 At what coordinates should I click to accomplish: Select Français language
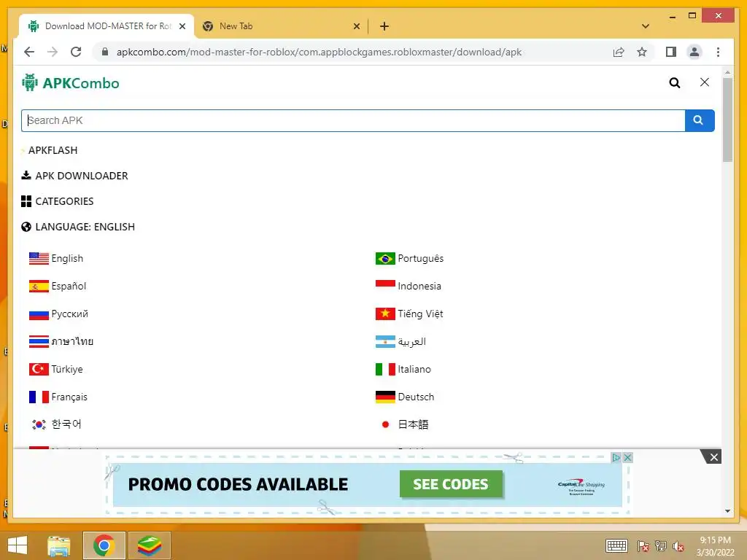click(x=58, y=397)
